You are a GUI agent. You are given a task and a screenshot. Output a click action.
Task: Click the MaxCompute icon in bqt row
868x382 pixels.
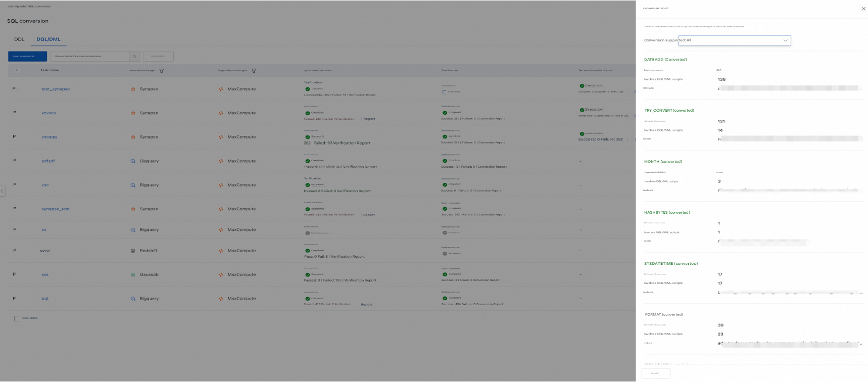tap(221, 299)
